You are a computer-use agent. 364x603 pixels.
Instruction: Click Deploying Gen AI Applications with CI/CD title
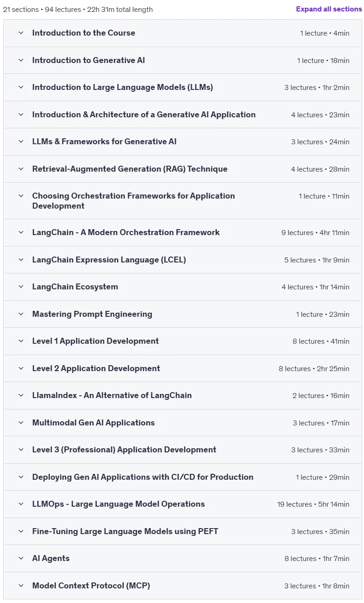pyautogui.click(x=143, y=477)
